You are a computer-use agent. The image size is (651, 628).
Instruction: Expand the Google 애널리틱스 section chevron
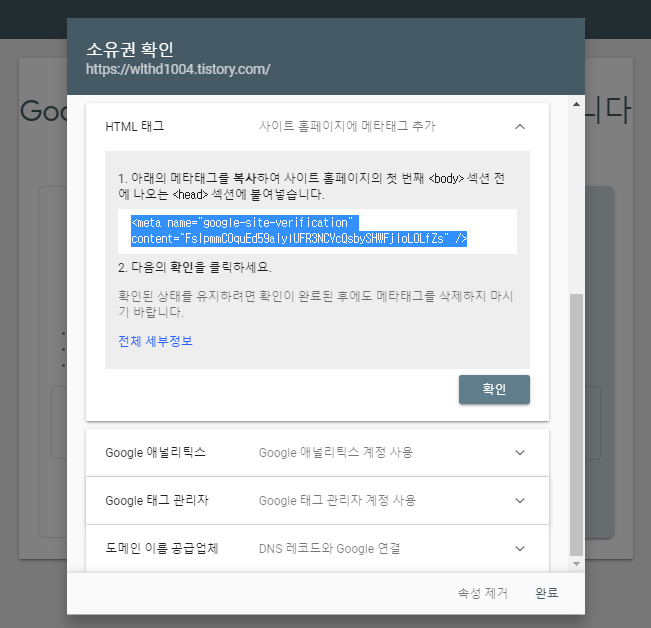pyautogui.click(x=520, y=452)
